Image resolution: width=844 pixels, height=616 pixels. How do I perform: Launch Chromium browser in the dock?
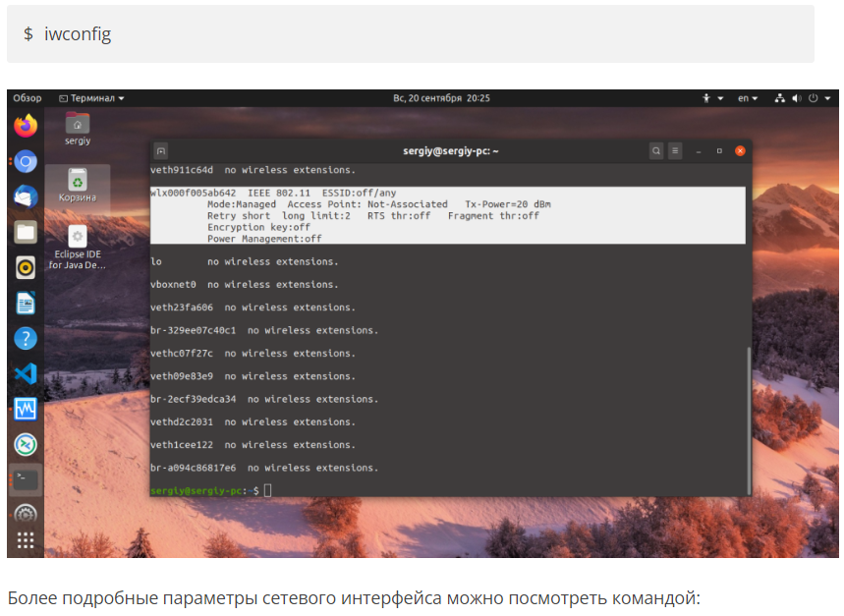pos(26,161)
